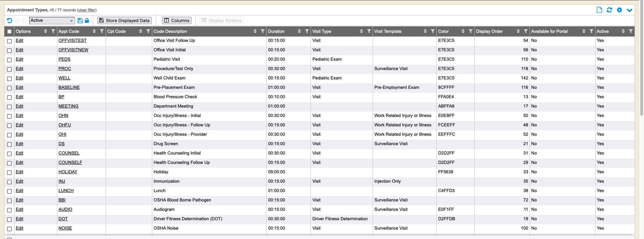Click the clear filter link
This screenshot has height=239, width=644.
[x=87, y=10]
